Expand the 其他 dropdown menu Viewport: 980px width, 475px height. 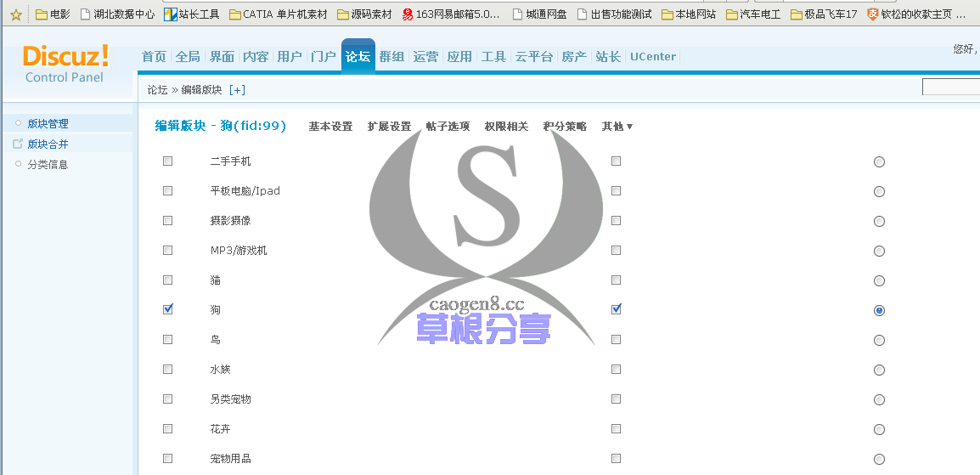click(x=617, y=127)
